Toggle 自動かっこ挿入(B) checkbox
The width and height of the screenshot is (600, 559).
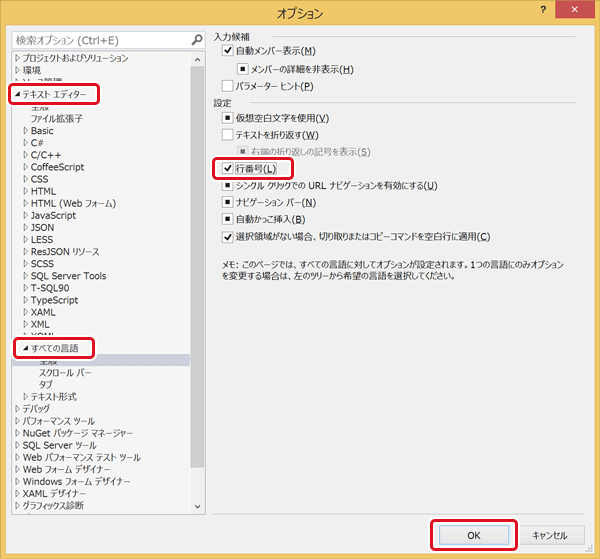(227, 219)
